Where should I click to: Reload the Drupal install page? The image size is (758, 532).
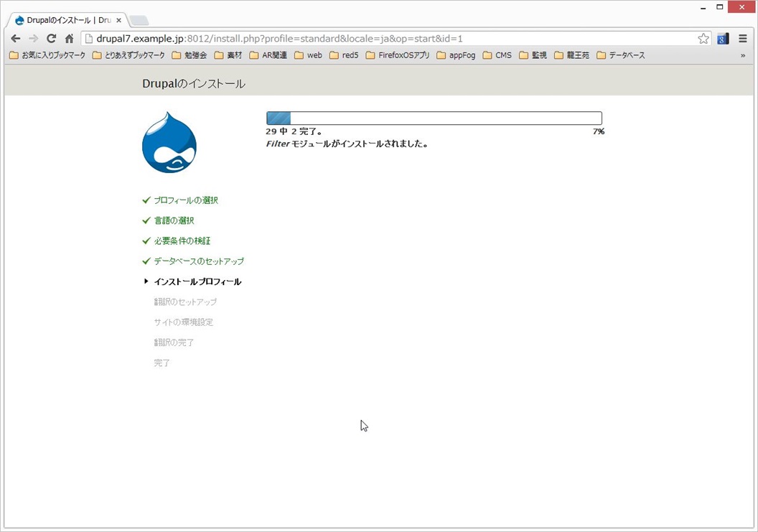point(51,39)
